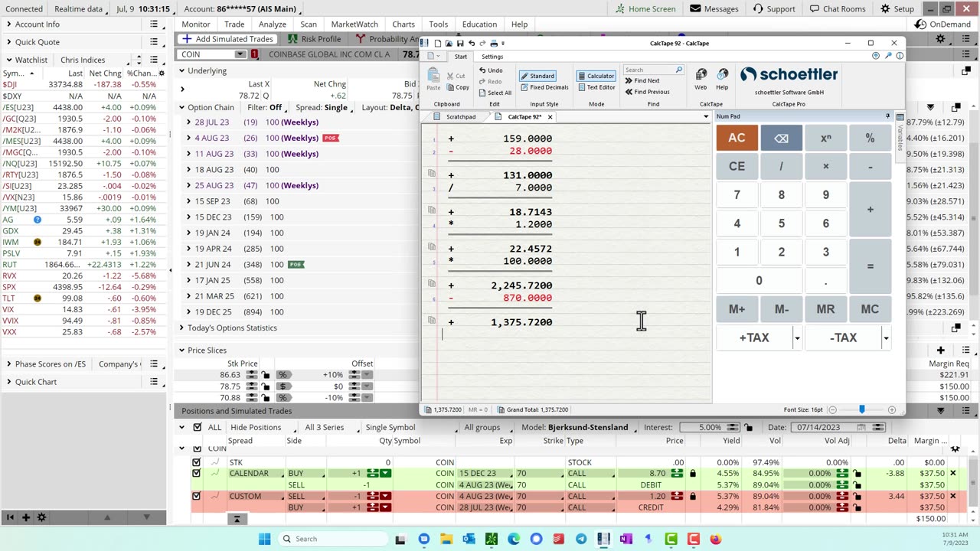The image size is (980, 551).
Task: Open CalcTape Help icon
Action: pyautogui.click(x=722, y=79)
